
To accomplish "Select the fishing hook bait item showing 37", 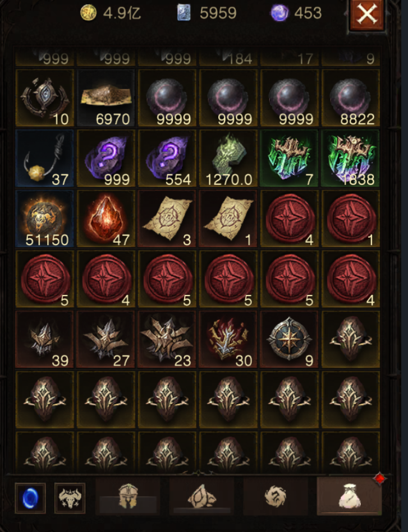I will (45, 158).
